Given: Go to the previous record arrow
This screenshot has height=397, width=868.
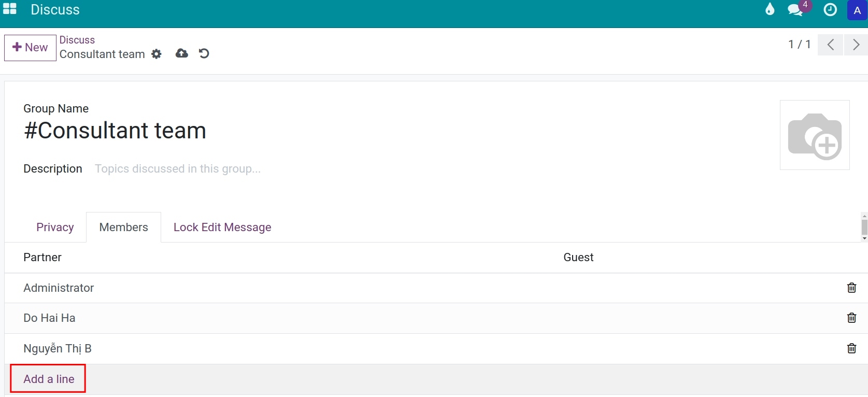Looking at the screenshot, I should click(x=830, y=45).
